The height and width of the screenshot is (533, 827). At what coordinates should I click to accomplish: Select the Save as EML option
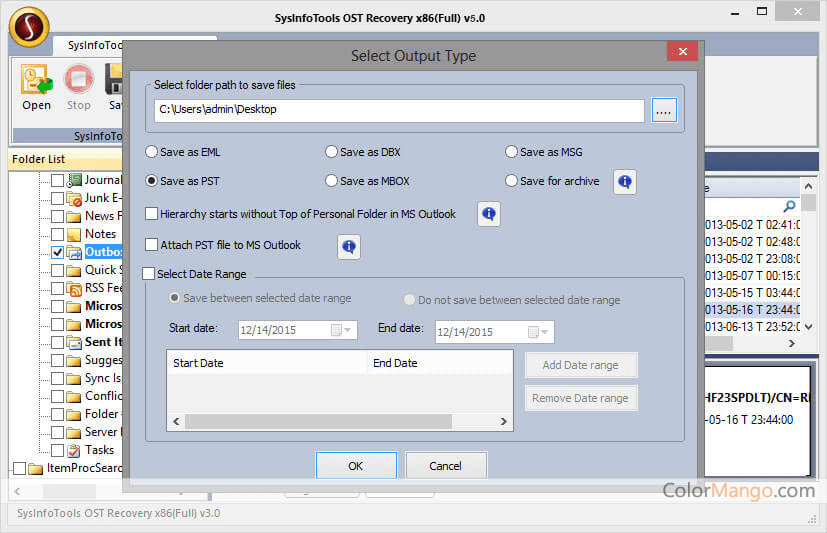(x=152, y=152)
